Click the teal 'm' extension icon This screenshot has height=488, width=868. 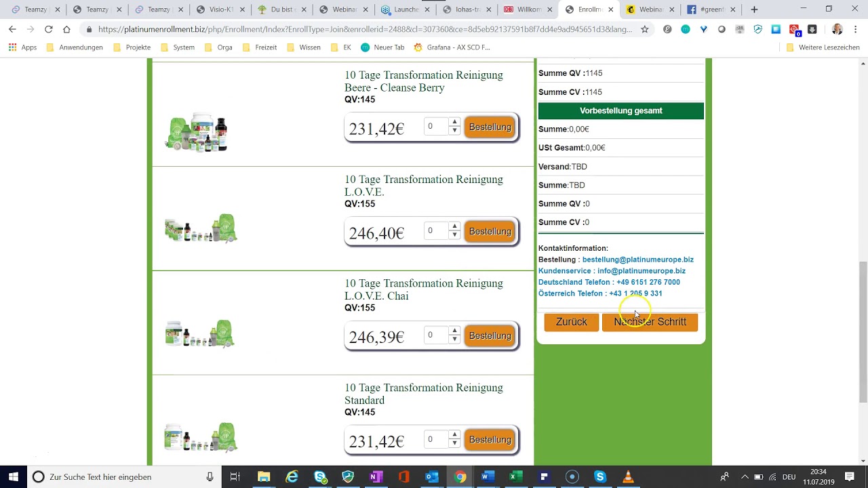click(686, 29)
